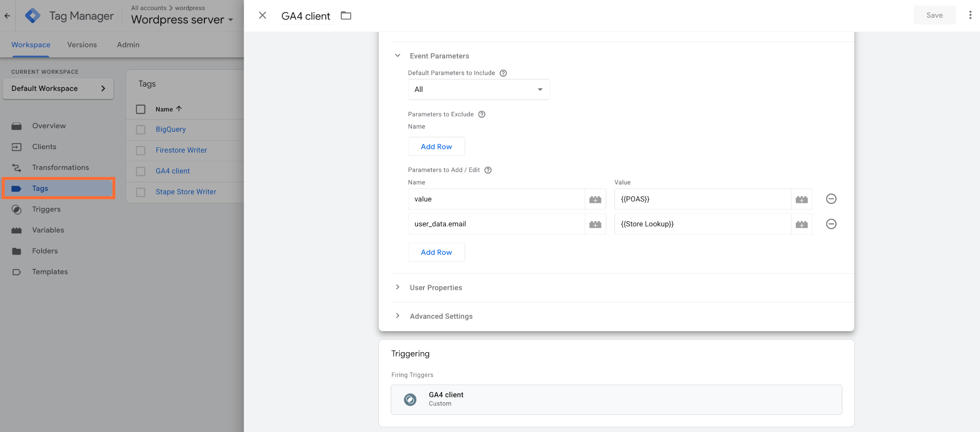This screenshot has width=980, height=432.
Task: Check the Firestore Writer tag checkbox
Action: pyautogui.click(x=141, y=151)
